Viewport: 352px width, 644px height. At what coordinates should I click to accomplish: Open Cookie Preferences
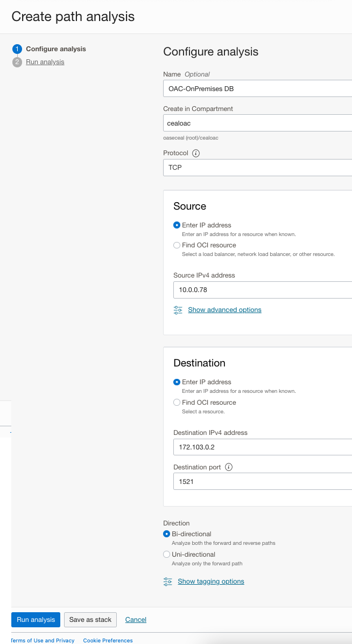click(108, 640)
